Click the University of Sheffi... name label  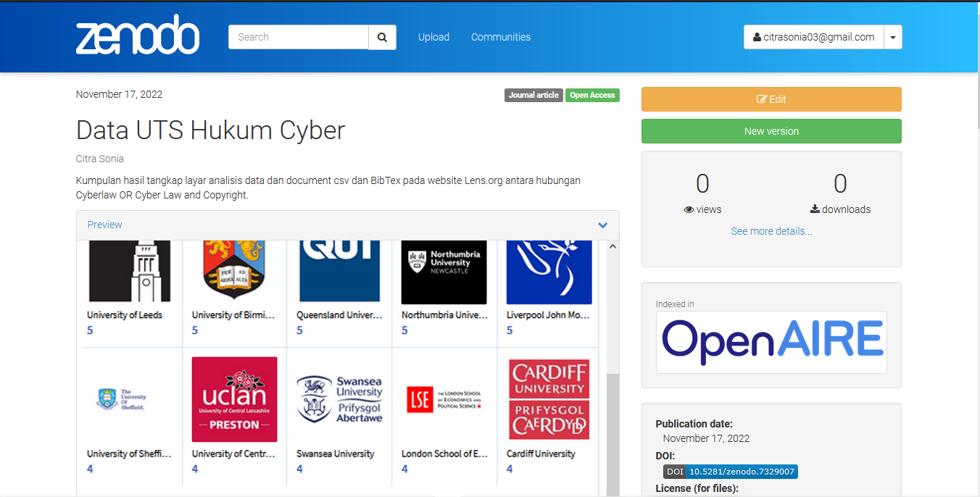point(130,454)
